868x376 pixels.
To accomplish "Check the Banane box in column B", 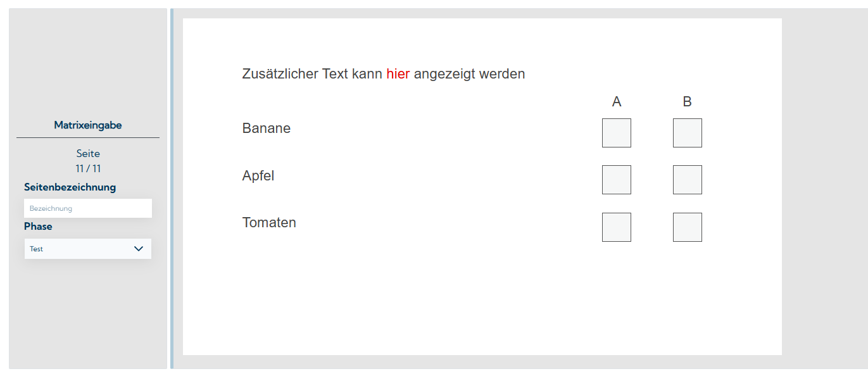I will pyautogui.click(x=687, y=133).
